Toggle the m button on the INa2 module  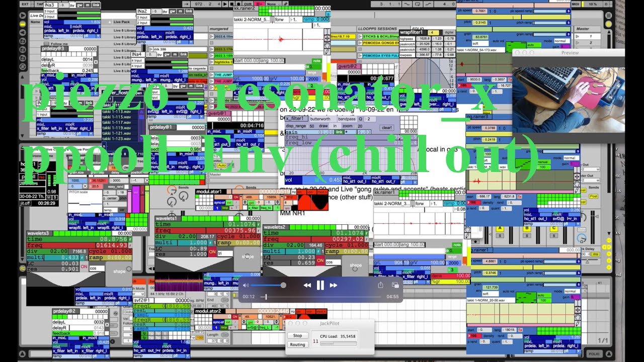pos(180,11)
